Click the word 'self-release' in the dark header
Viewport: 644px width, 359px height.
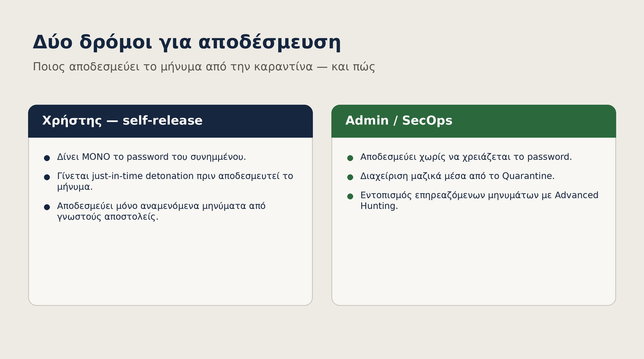162,121
